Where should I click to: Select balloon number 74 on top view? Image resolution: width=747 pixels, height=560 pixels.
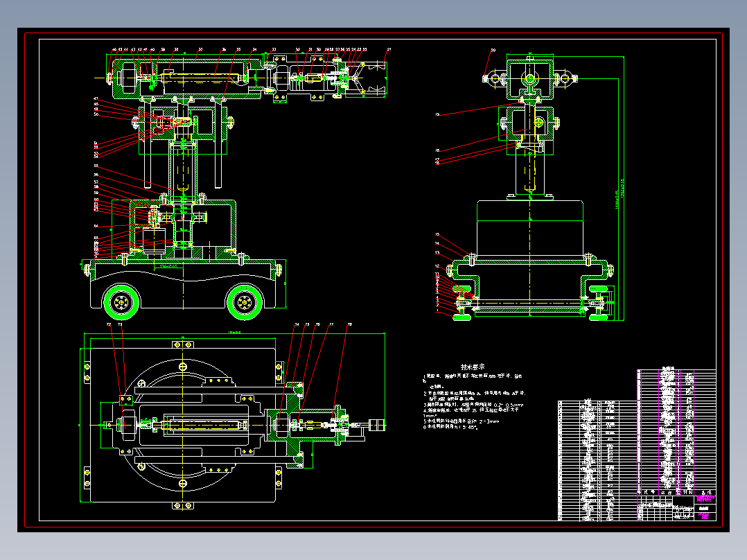pyautogui.click(x=297, y=324)
